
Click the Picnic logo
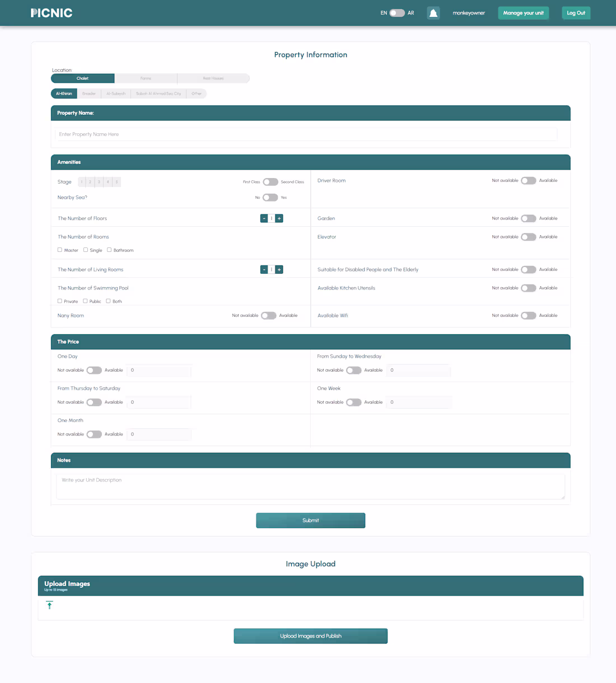51,12
